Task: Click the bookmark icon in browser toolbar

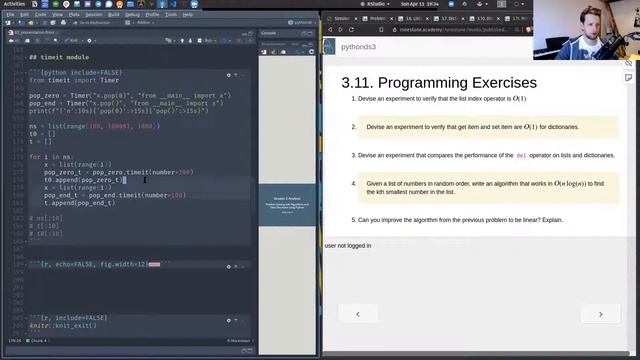Action: click(381, 30)
